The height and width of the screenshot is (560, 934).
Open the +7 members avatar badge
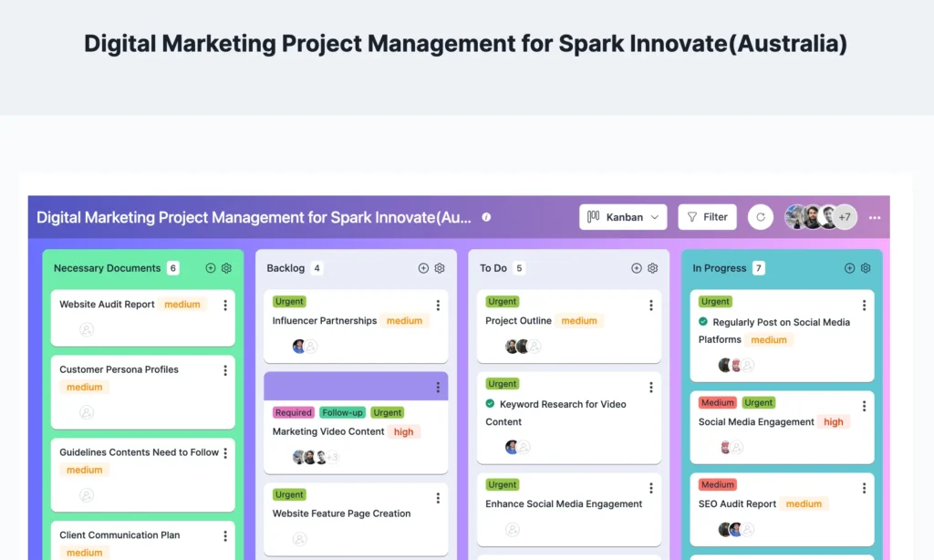click(x=845, y=217)
